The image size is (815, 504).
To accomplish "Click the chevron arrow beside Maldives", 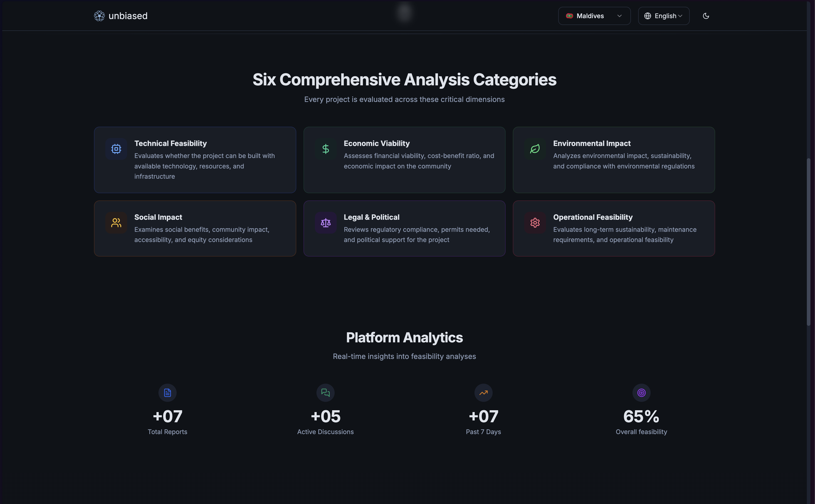I will tap(619, 16).
